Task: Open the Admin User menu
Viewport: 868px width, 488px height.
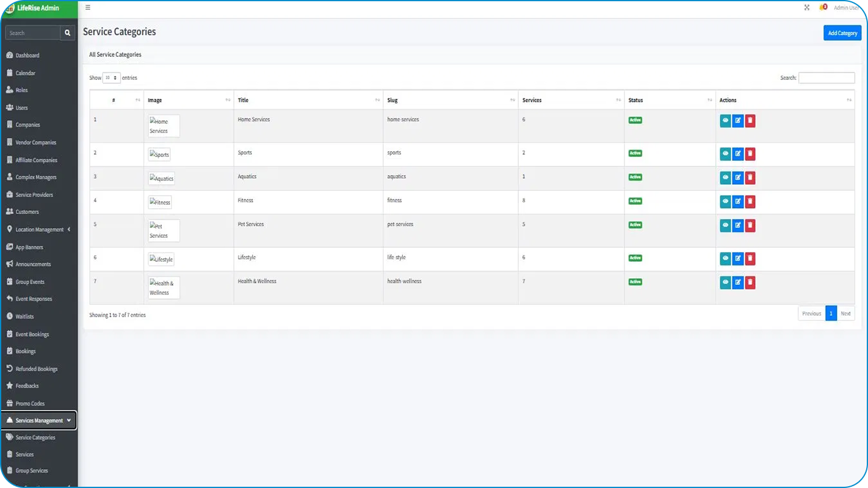Action: point(846,8)
